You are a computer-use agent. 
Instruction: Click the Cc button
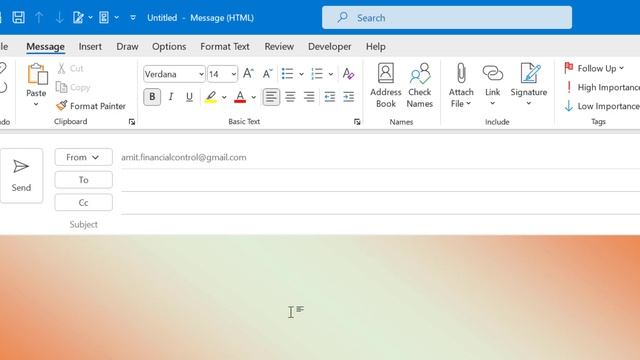(x=83, y=202)
